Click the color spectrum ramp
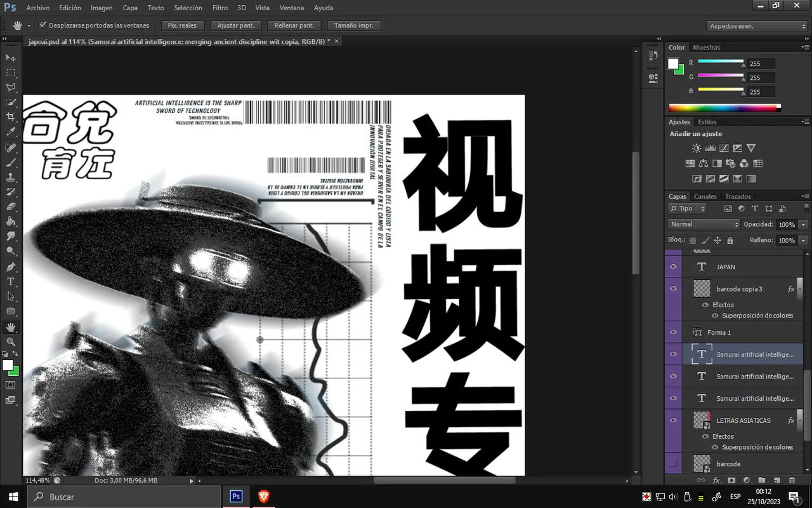 (x=724, y=108)
